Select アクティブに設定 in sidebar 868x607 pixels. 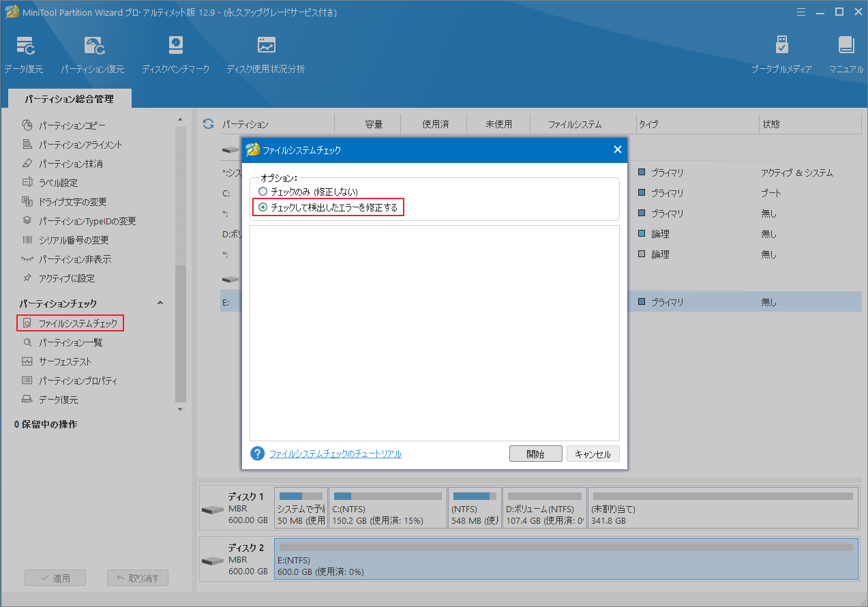(x=58, y=278)
